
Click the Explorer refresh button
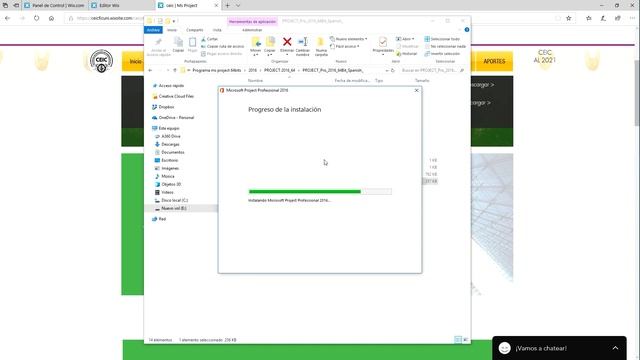coord(393,70)
